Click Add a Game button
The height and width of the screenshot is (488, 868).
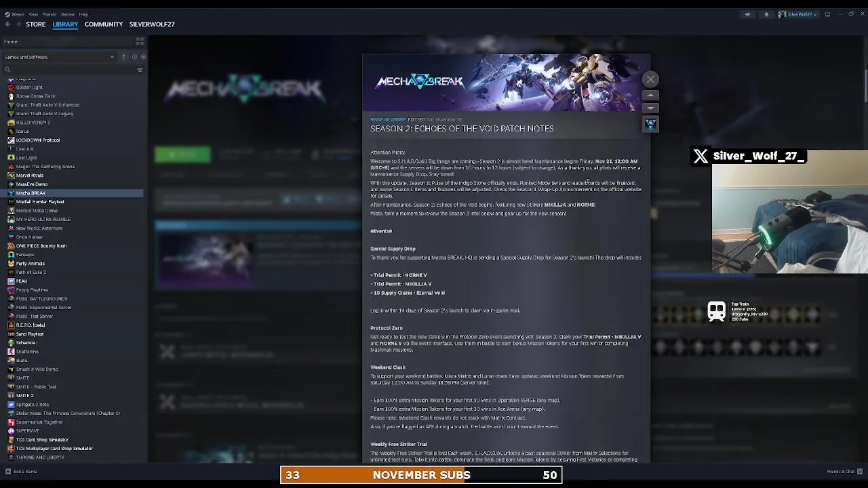(22, 471)
